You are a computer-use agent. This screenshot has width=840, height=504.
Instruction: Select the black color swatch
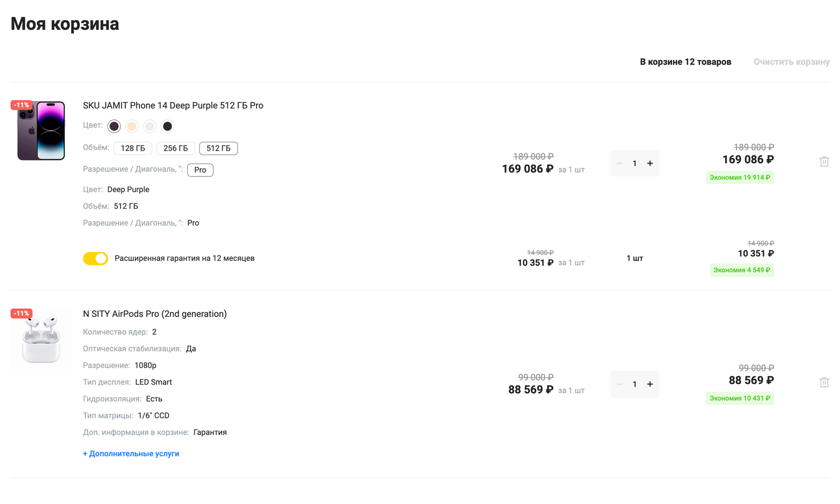[167, 126]
